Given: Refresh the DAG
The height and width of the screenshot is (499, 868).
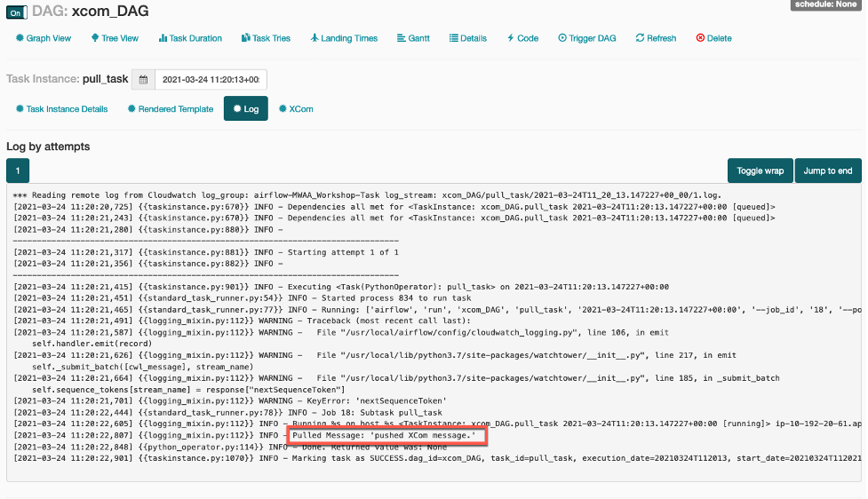Looking at the screenshot, I should pyautogui.click(x=656, y=38).
